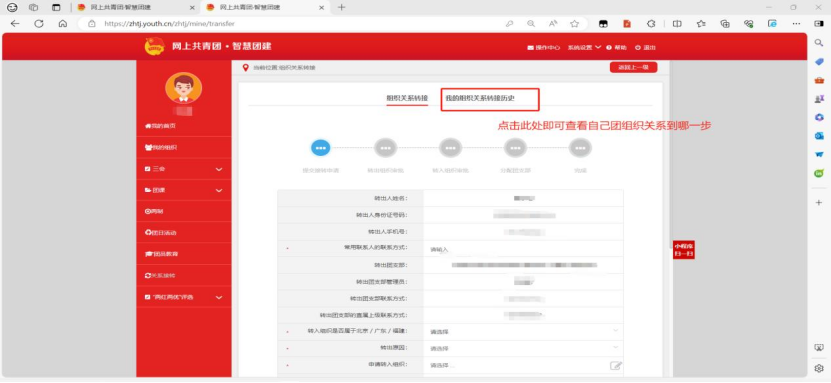Screen dimensions: 831x383
Task: Open the Favorites list icon in the toolbar
Action: [701, 23]
